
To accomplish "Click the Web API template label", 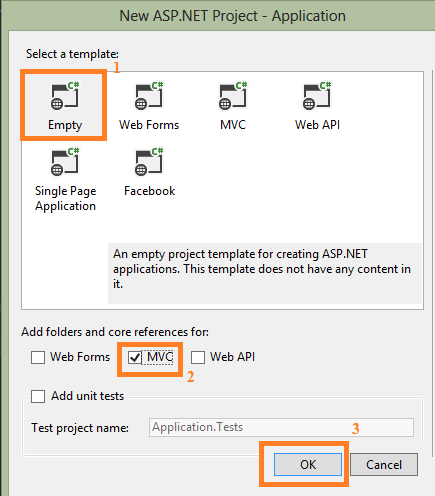I will click(317, 125).
